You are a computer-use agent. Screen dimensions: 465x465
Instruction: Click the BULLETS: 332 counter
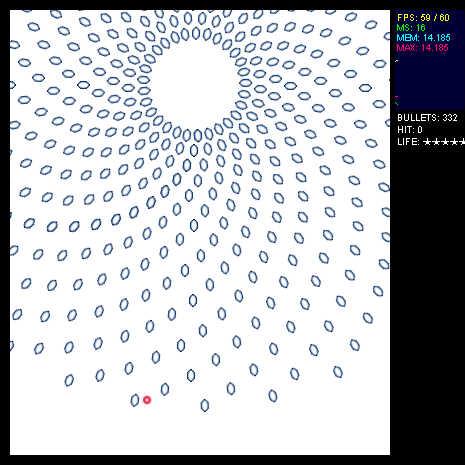pyautogui.click(x=427, y=118)
